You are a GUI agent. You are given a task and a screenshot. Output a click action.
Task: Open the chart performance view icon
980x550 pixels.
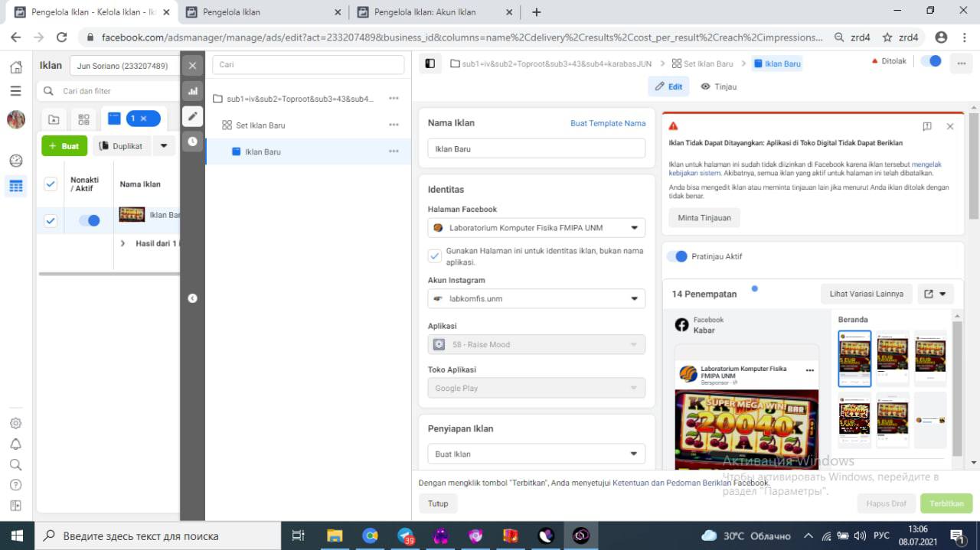(x=192, y=91)
